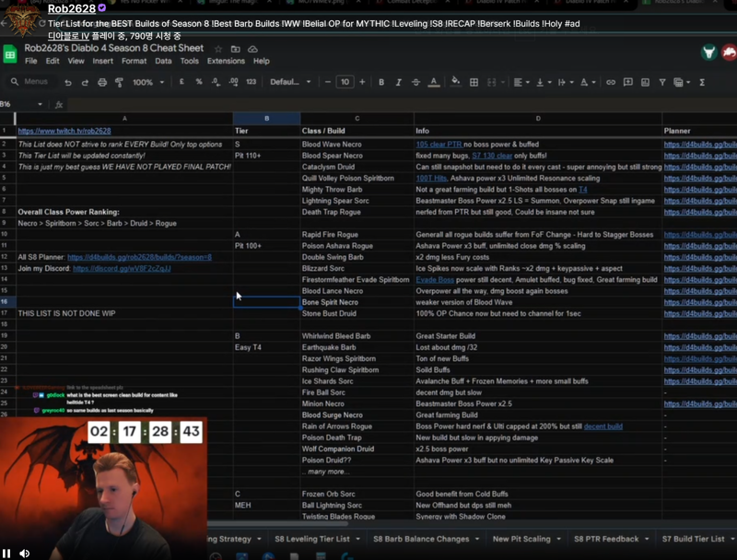The width and height of the screenshot is (737, 560).
Task: Check cloud save status icon
Action: pyautogui.click(x=252, y=49)
